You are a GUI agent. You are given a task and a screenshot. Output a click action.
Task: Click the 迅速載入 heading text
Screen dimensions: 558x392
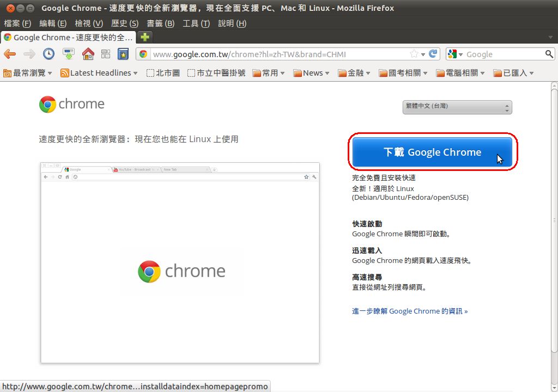click(367, 250)
